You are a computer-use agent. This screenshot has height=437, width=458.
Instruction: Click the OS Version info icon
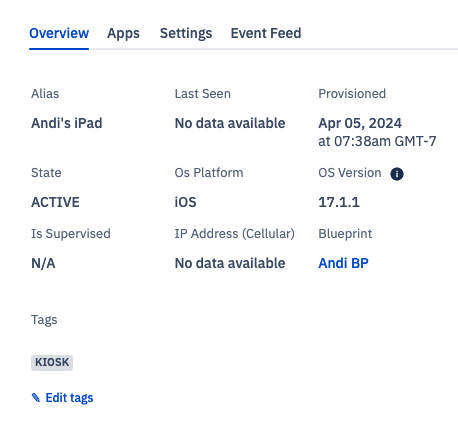click(397, 174)
